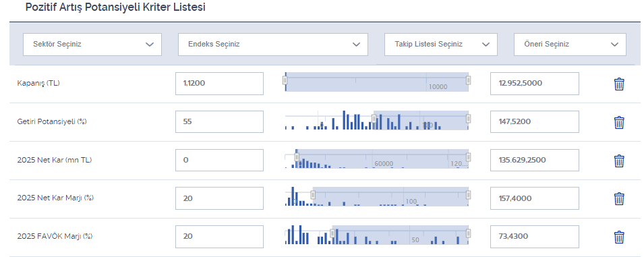Select Getiri Potansiyeli minimum field showing 55
The height and width of the screenshot is (257, 644).
click(219, 121)
